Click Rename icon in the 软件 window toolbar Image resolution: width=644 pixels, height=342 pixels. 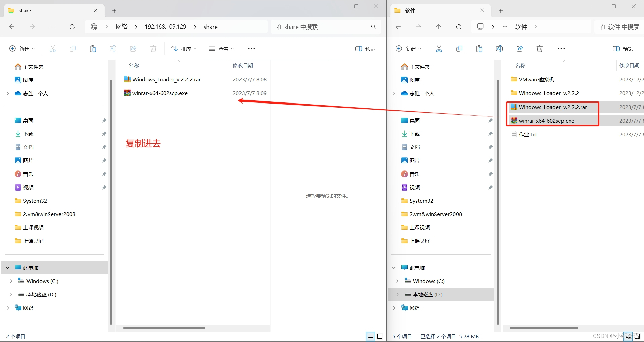coord(499,49)
